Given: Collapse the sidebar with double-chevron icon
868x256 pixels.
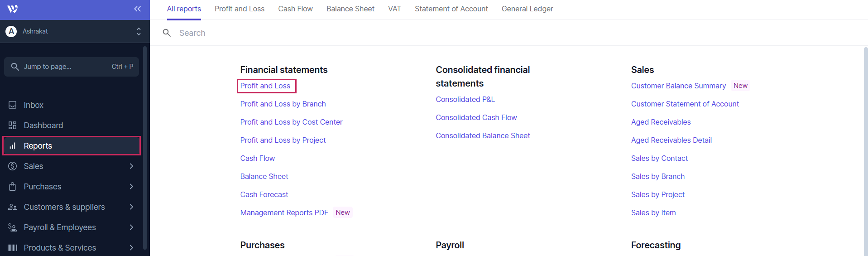Looking at the screenshot, I should point(138,9).
